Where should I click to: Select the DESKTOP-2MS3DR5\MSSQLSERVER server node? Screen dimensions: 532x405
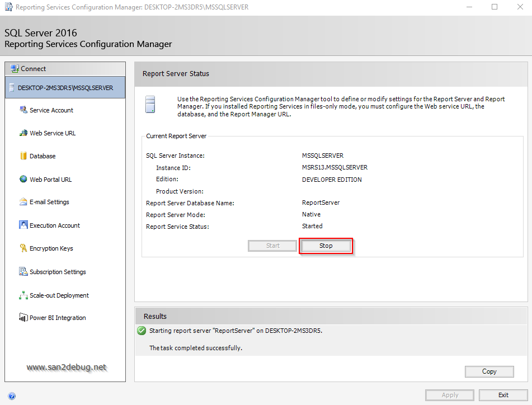click(x=65, y=88)
